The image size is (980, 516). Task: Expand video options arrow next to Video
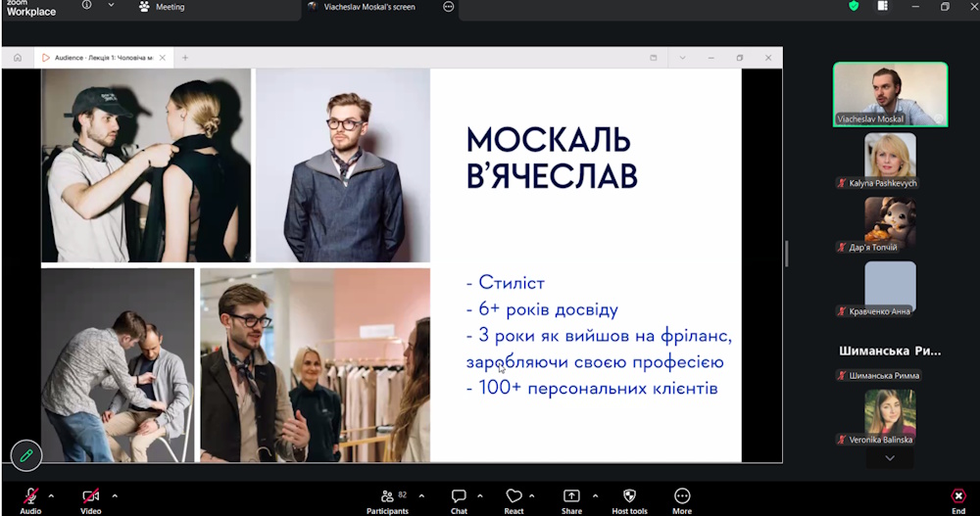pyautogui.click(x=115, y=495)
